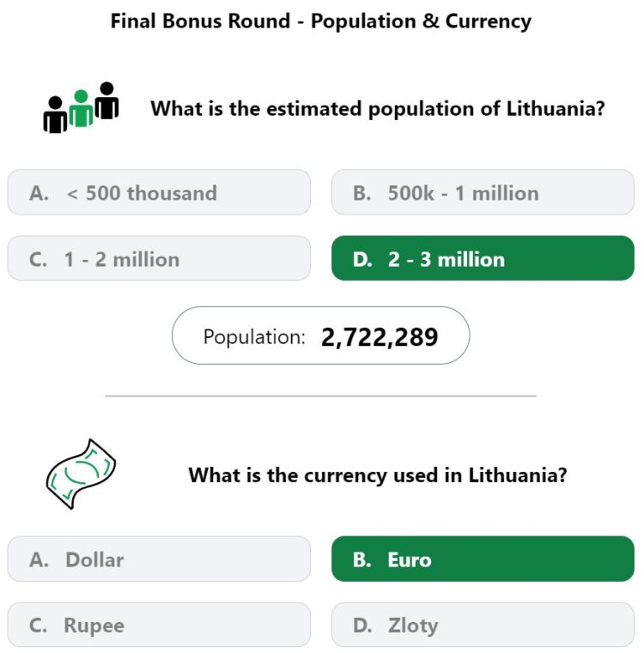Choose the Rupee currency option
Image resolution: width=644 pixels, height=653 pixels.
159,625
